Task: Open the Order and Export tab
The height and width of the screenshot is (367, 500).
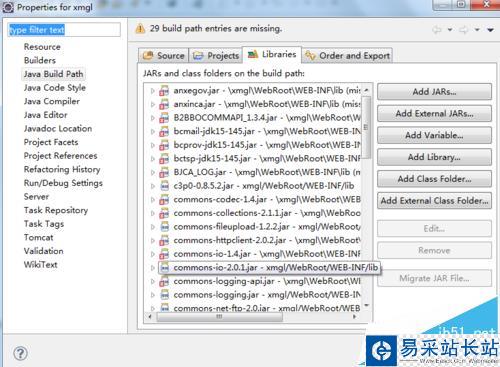Action: click(348, 55)
